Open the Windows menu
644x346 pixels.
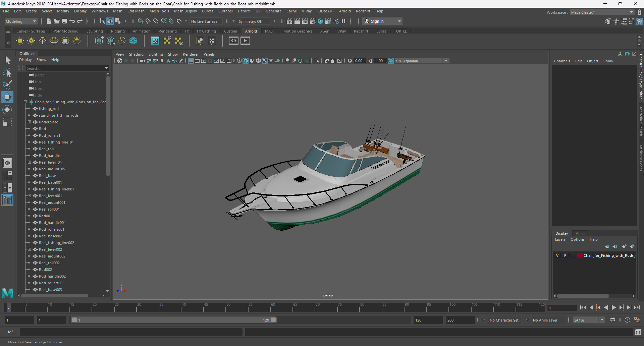(100, 11)
